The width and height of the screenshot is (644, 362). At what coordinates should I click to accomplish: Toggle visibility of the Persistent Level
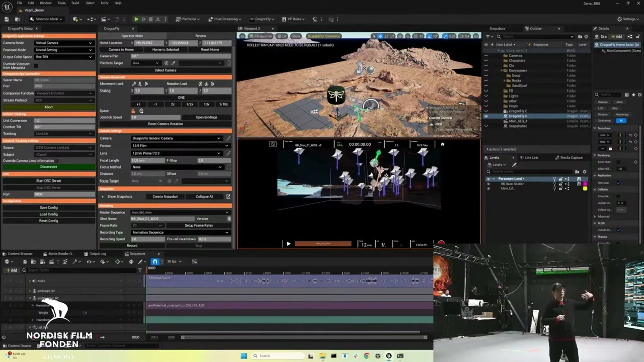pyautogui.click(x=488, y=179)
